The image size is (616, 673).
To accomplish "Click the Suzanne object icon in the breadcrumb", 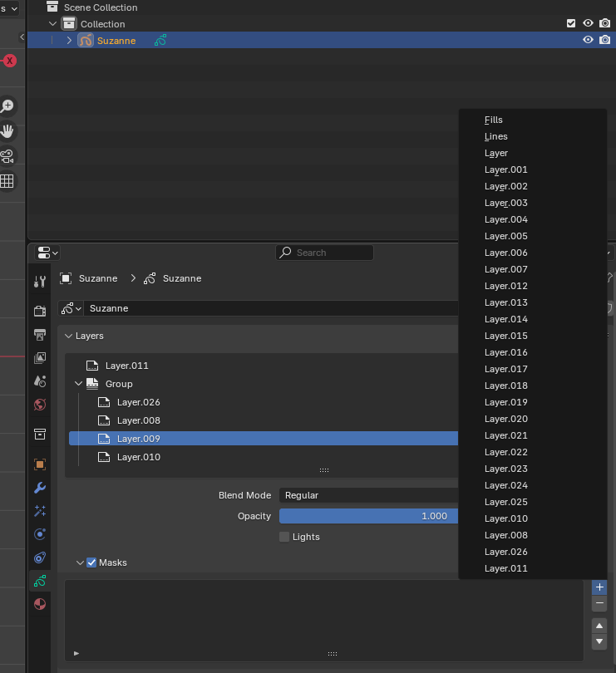I will point(66,278).
